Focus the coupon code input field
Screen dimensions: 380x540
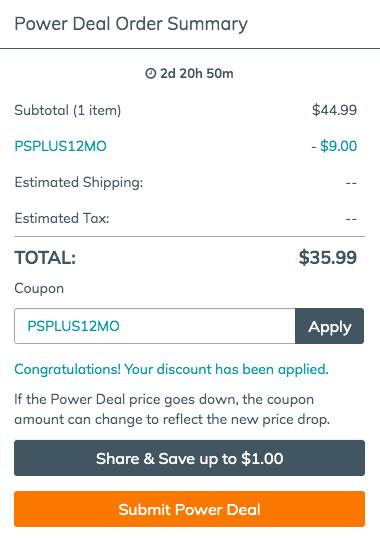155,326
